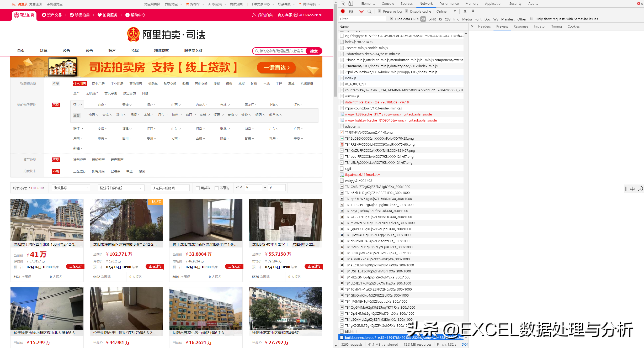Image resolution: width=644 pixels, height=348 pixels.
Task: Click 正在进行 auction status filter
Action: pyautogui.click(x=79, y=171)
